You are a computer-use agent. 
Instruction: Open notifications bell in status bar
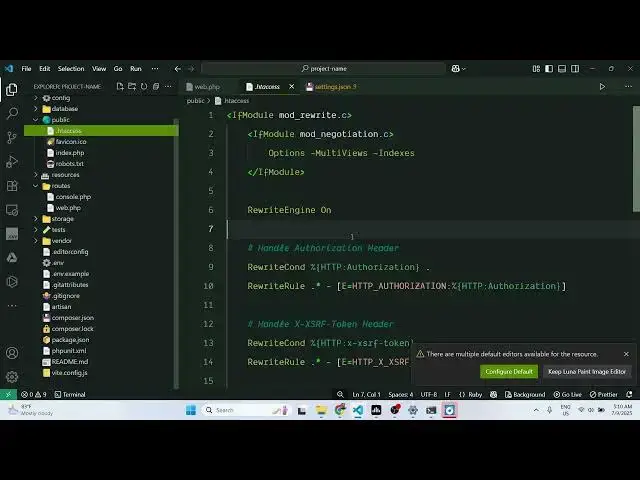[629, 394]
